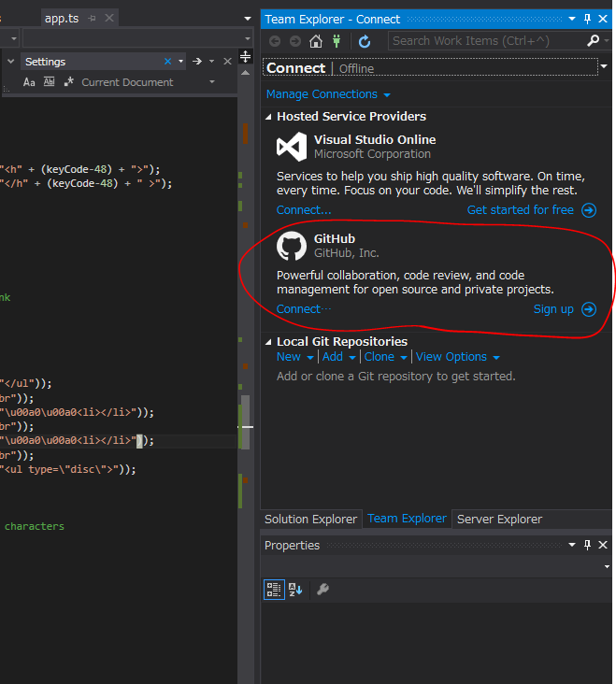Toggle Match case in find box

tap(29, 82)
